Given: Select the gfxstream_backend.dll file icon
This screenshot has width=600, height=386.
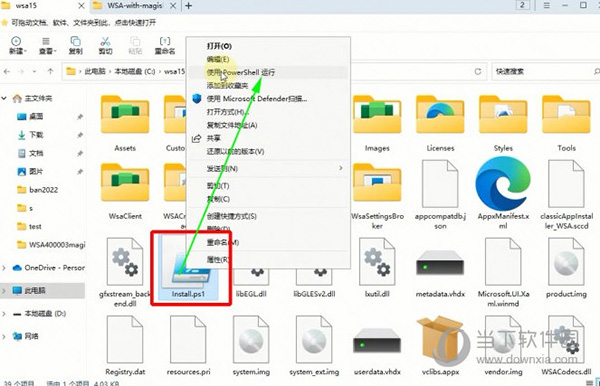Looking at the screenshot, I should 125,261.
